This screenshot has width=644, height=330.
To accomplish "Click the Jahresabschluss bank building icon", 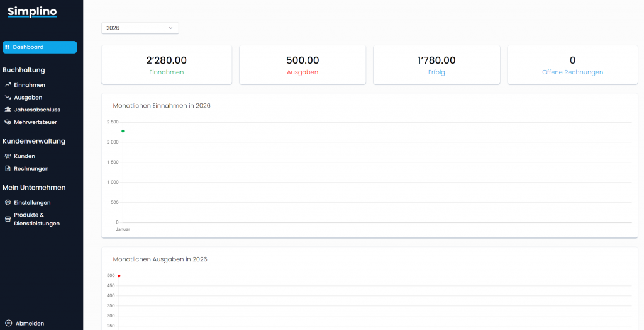I will (8, 110).
